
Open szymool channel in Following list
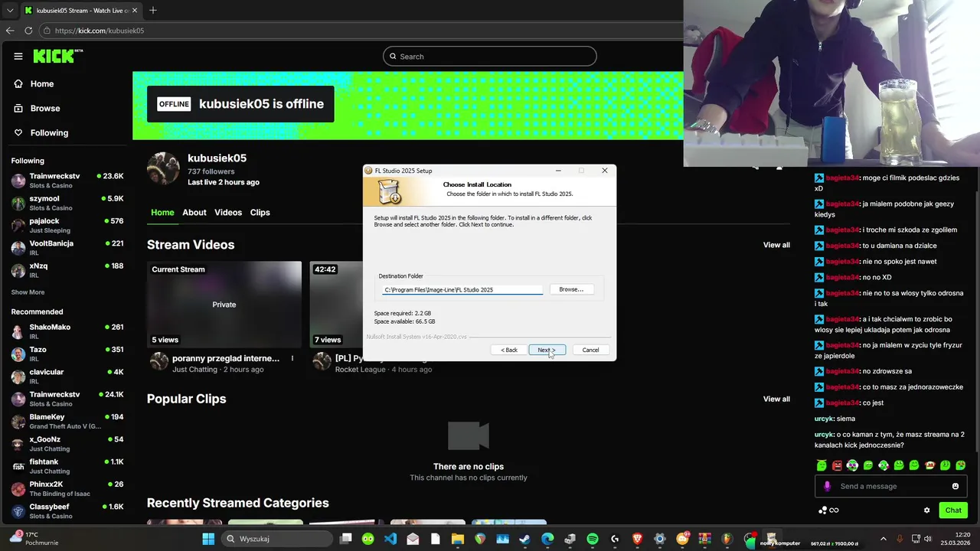[x=67, y=203]
